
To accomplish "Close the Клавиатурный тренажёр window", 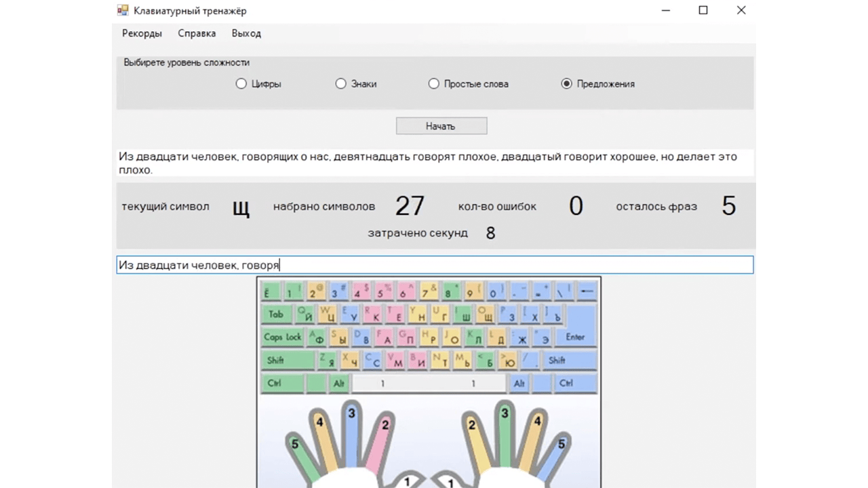I will pos(741,11).
